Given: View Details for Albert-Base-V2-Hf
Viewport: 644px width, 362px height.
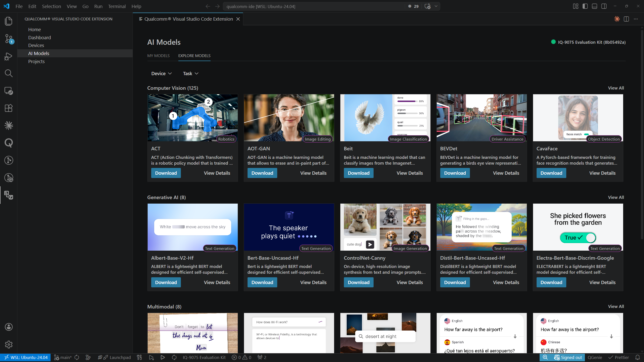Looking at the screenshot, I should click(217, 282).
